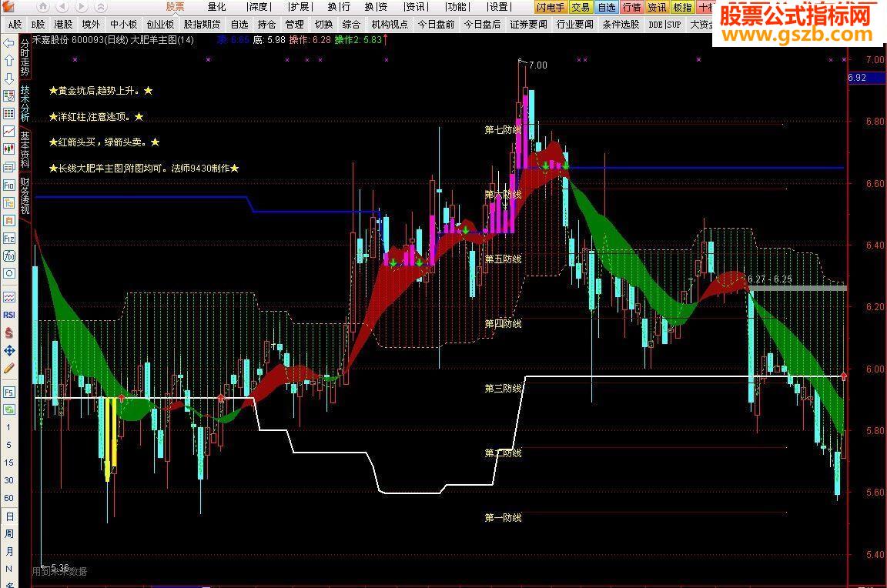Viewport: 887px width, 588px height.
Task: Switch to 基本资料 vertical tab
Action: click(25, 150)
